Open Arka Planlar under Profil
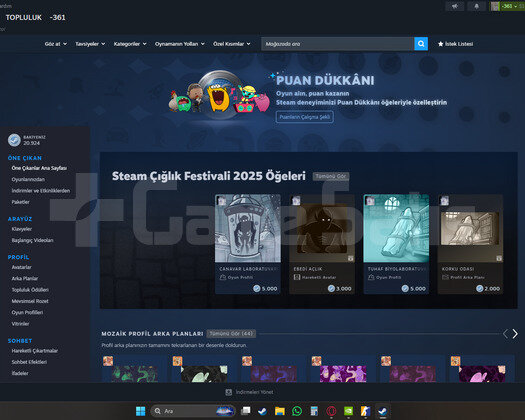The height and width of the screenshot is (420, 525). [25, 279]
